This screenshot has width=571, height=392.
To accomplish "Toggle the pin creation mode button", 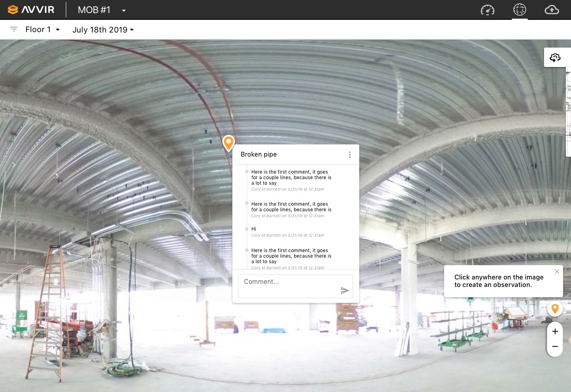I will tap(555, 309).
